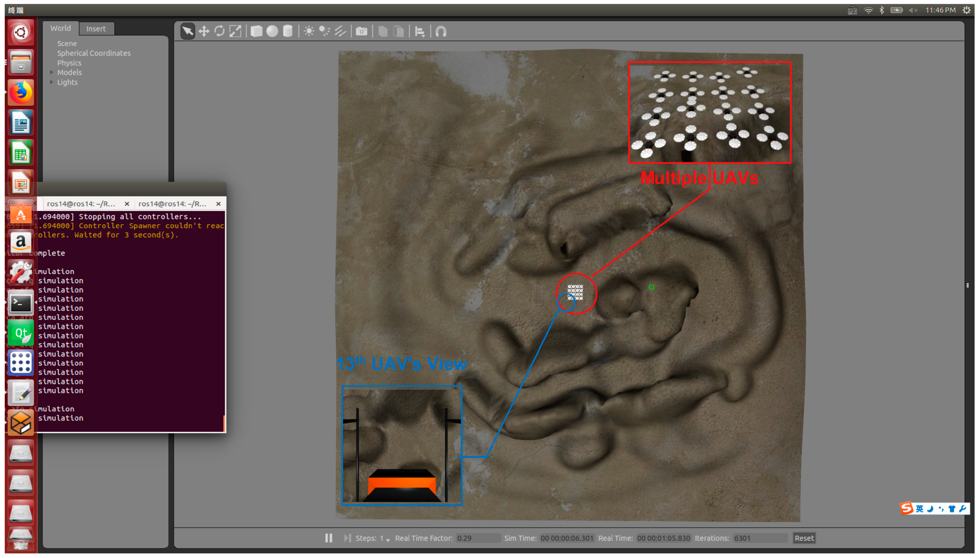980x558 pixels.
Task: Take a screenshot with camera icon
Action: point(361,31)
